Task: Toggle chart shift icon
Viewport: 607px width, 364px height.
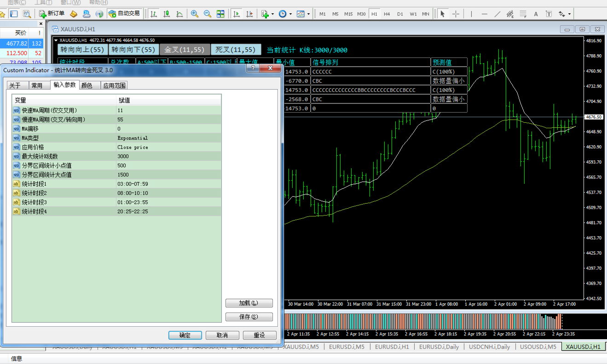Action: (249, 14)
